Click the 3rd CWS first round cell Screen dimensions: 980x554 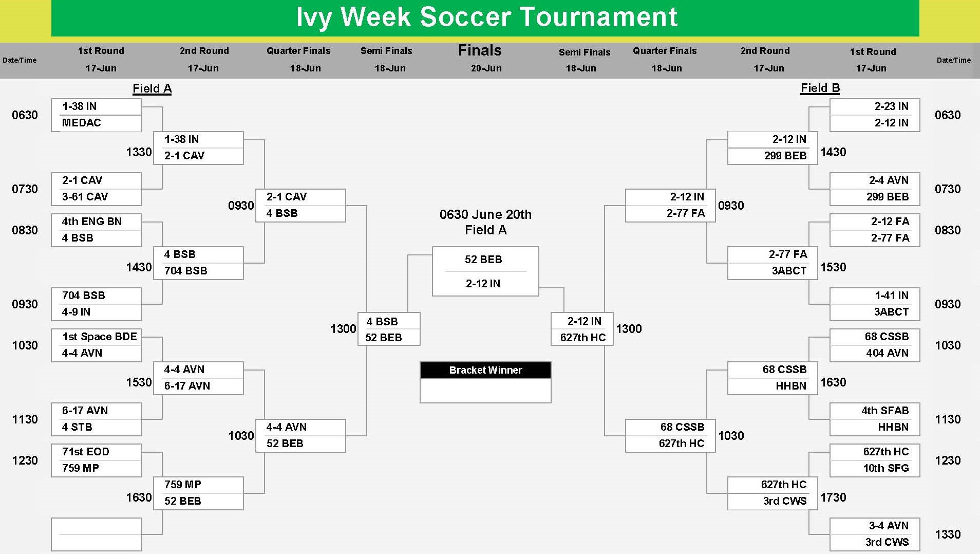tap(875, 542)
